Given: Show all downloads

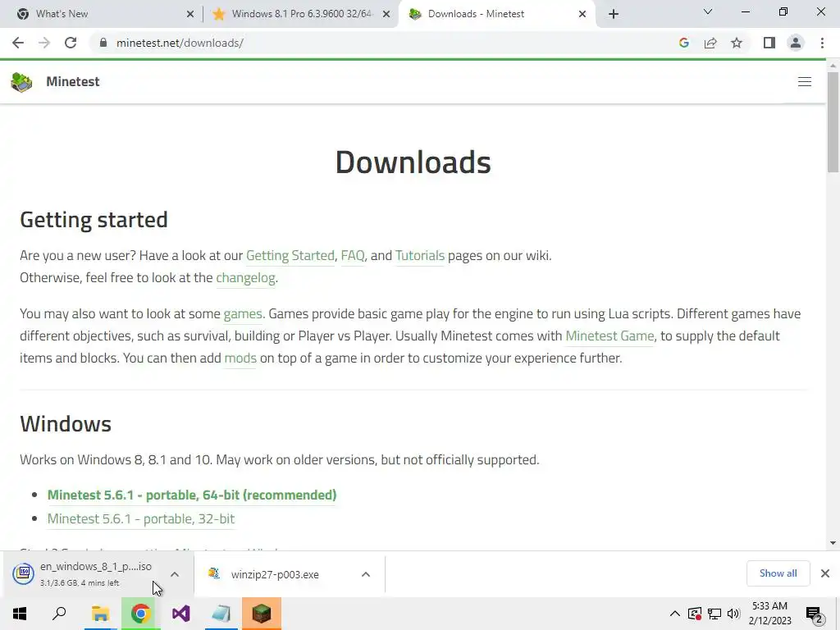Looking at the screenshot, I should coord(778,573).
